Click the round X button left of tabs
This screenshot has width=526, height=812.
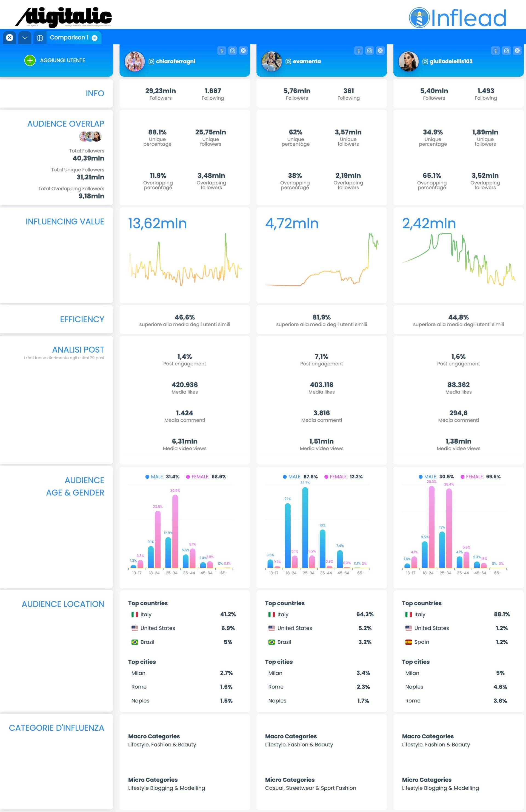[x=10, y=38]
